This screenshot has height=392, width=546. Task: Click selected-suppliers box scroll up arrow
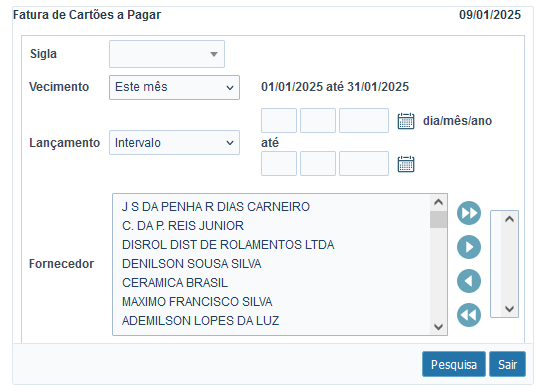[x=509, y=219]
